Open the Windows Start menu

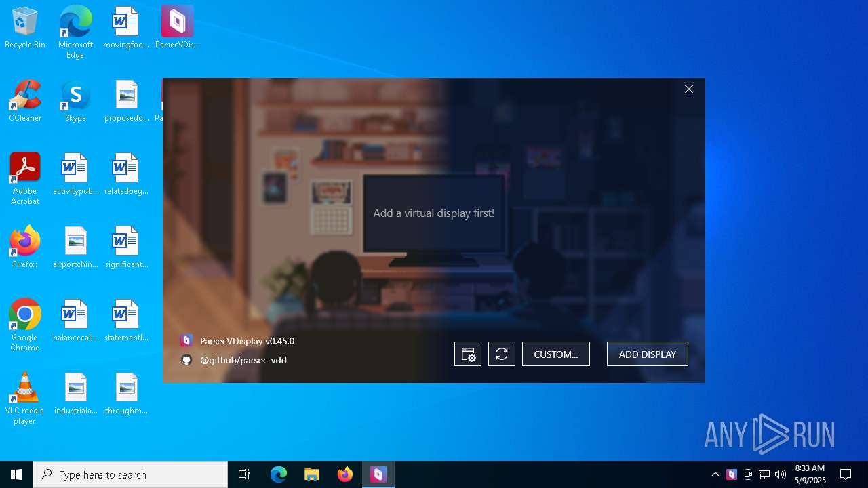pos(16,474)
